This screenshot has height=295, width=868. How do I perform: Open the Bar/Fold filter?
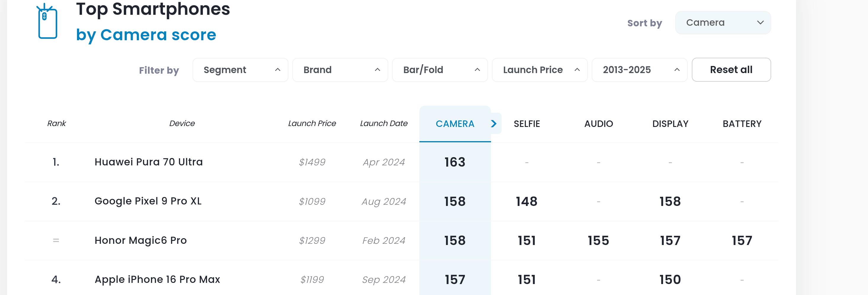(x=439, y=70)
